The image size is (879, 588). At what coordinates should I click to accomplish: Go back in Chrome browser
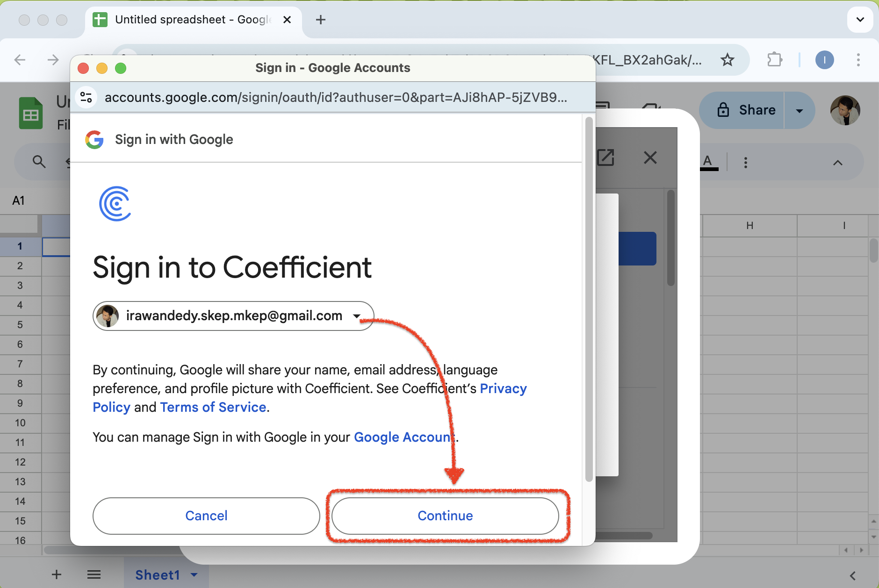[x=20, y=60]
